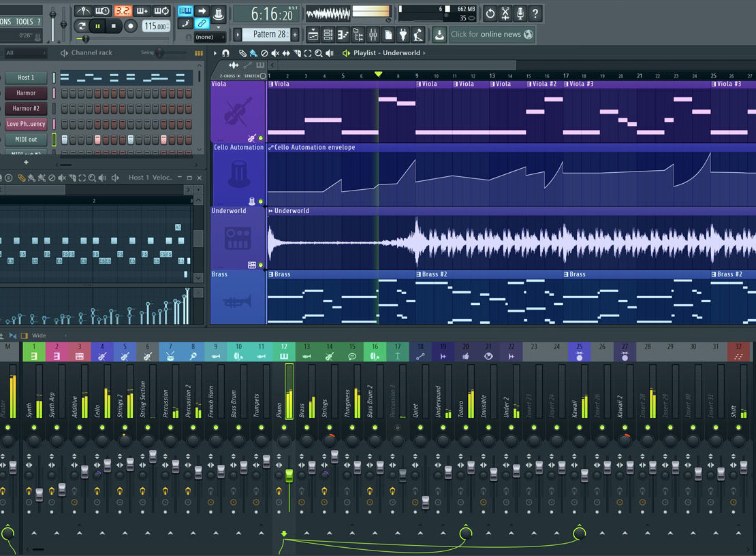Open the metronome toggle icon

click(83, 11)
